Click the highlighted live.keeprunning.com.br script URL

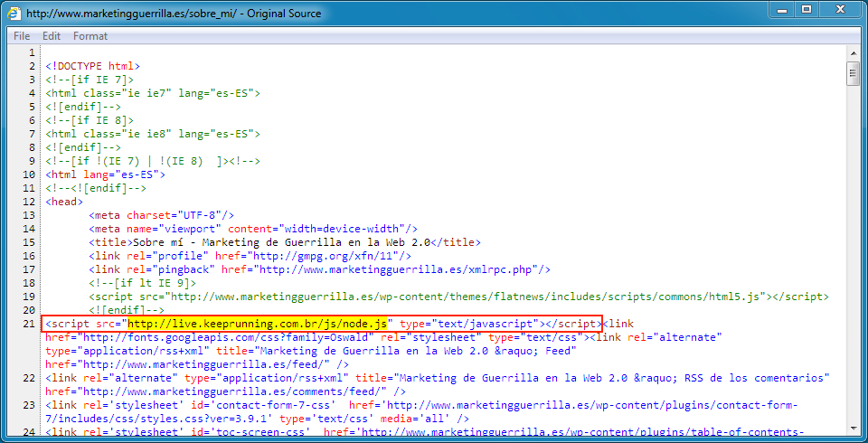[258, 324]
